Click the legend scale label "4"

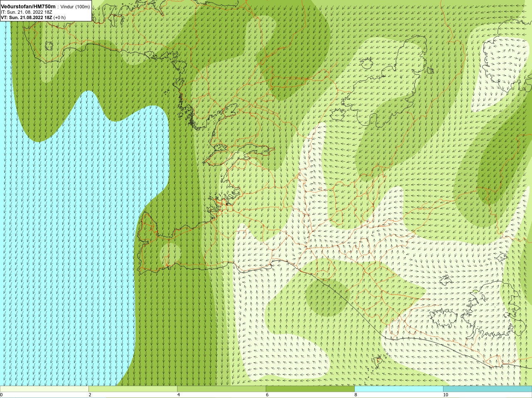tap(178, 395)
